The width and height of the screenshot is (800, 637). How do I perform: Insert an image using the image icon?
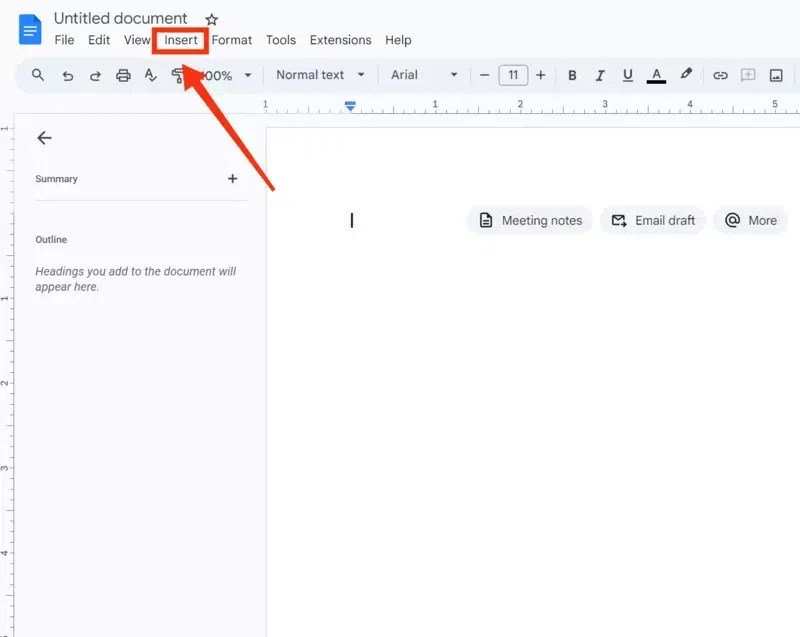(776, 75)
